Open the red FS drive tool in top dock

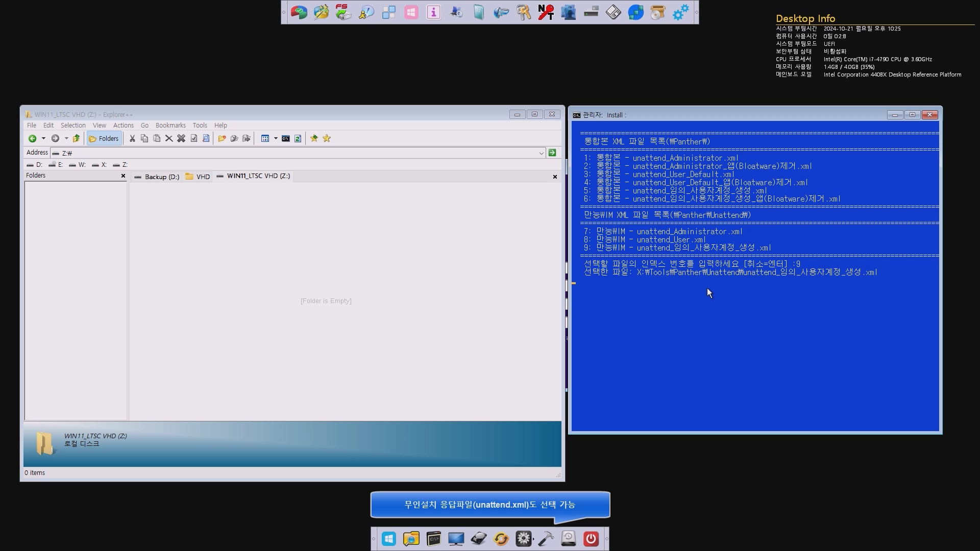point(344,12)
